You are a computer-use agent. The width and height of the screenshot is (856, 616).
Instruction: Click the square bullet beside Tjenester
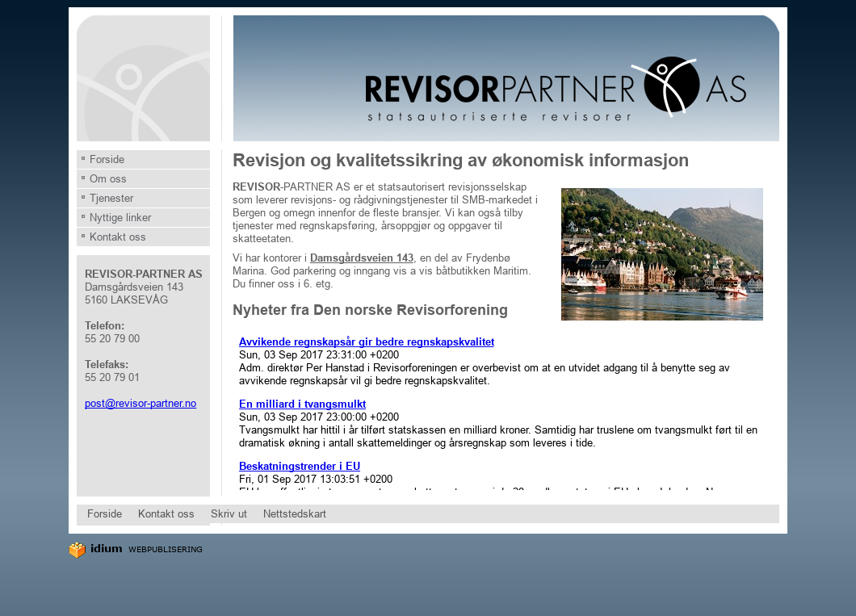point(82,197)
